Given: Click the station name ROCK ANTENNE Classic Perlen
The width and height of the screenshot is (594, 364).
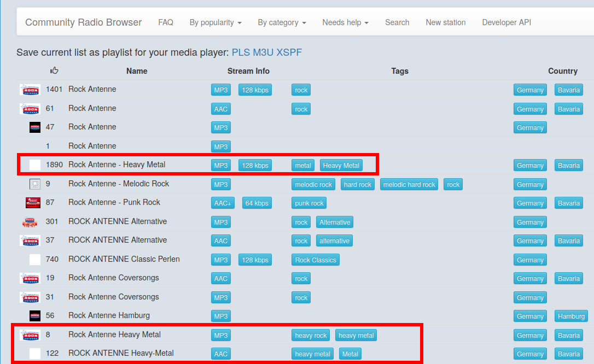Looking at the screenshot, I should tap(124, 259).
